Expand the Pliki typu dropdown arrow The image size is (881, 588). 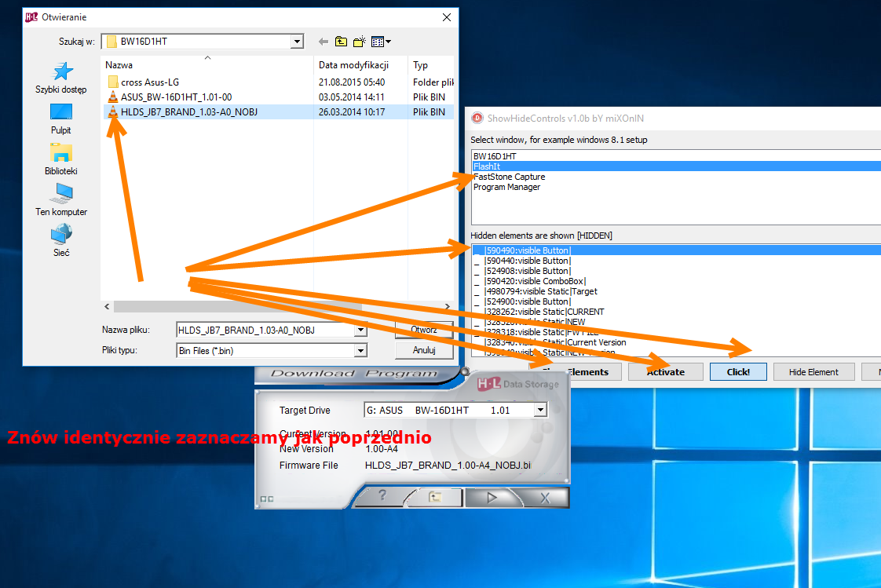[x=360, y=350]
